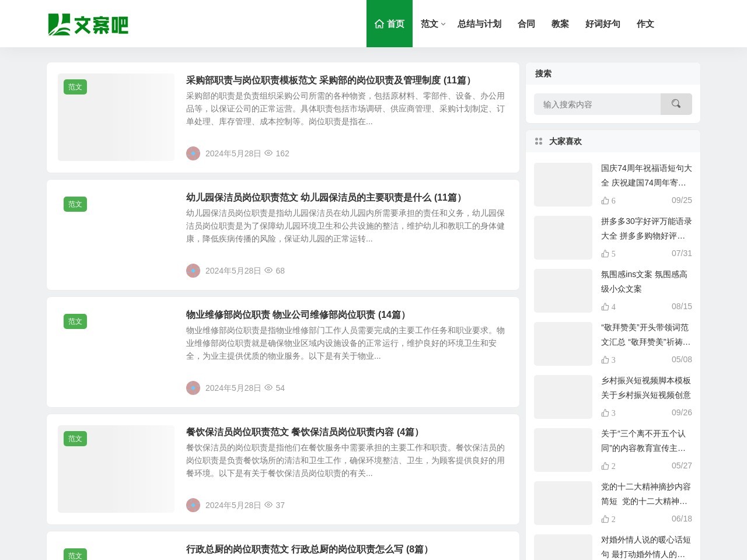The height and width of the screenshot is (560, 747).
Task: Click author avatar on 餐饮保洁员 article
Action: [193, 505]
